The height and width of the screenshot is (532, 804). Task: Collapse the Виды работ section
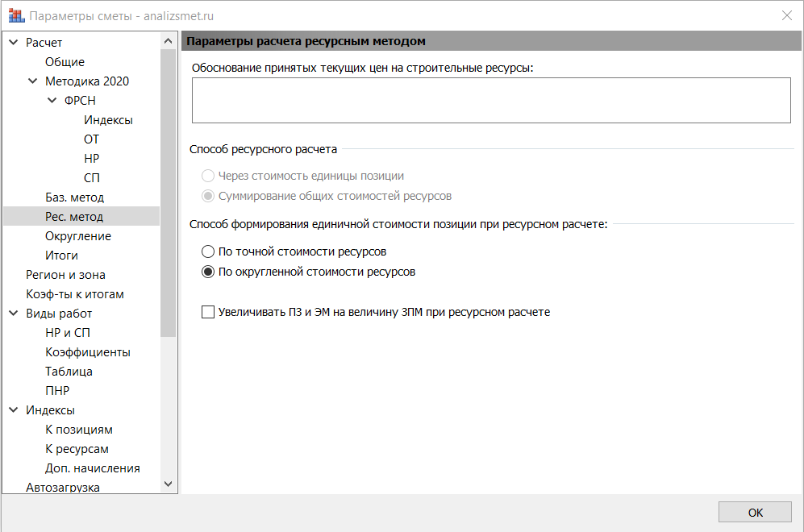14,313
